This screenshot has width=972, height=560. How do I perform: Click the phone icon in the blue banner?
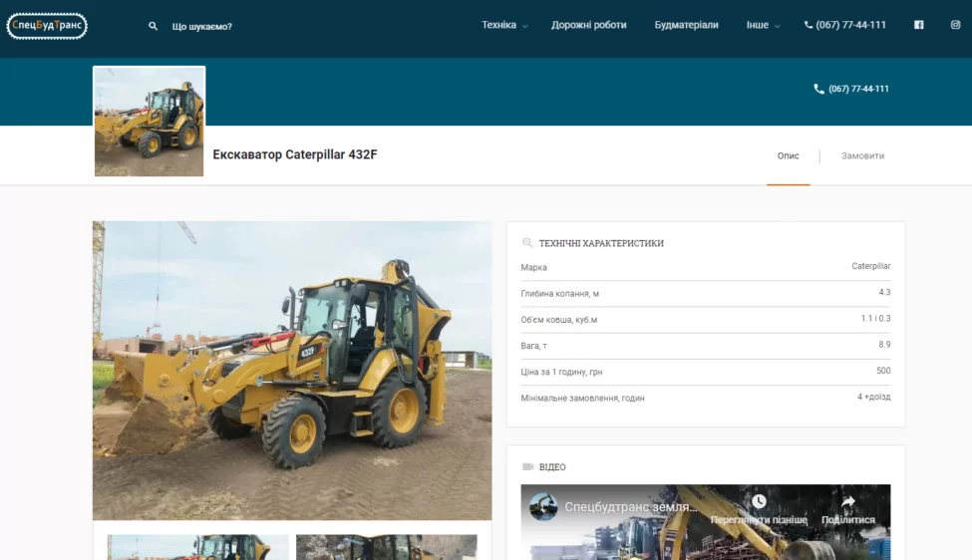point(819,89)
